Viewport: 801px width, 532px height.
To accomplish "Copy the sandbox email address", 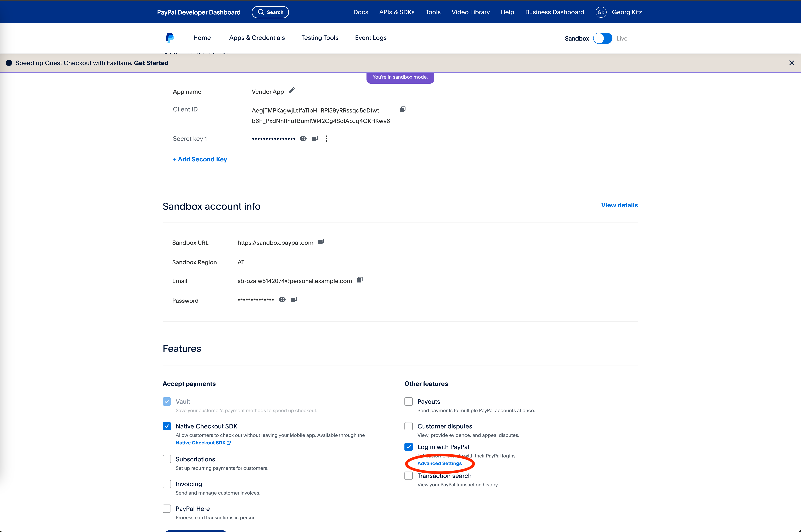I will click(x=360, y=280).
